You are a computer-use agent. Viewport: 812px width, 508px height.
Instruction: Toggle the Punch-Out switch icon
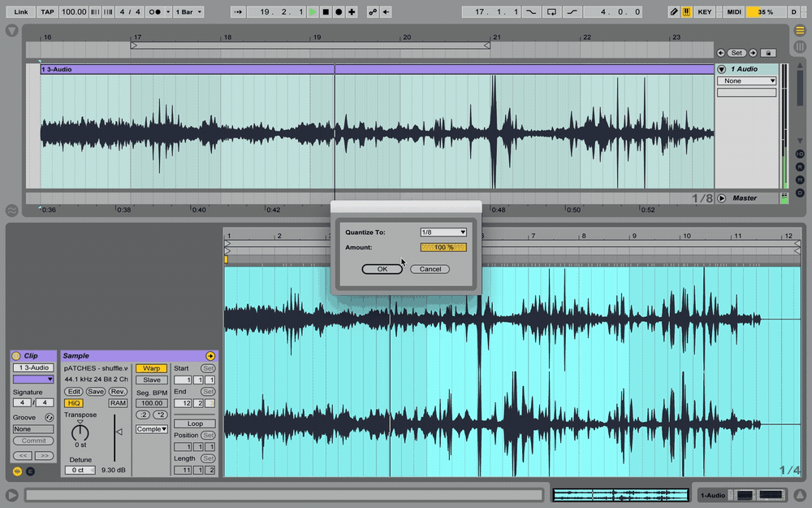tap(572, 12)
